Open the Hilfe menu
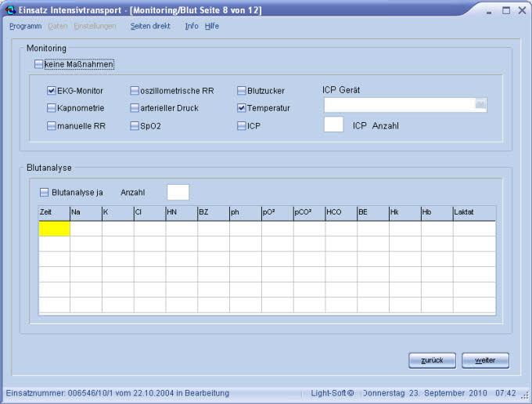This screenshot has height=404, width=532. click(212, 26)
